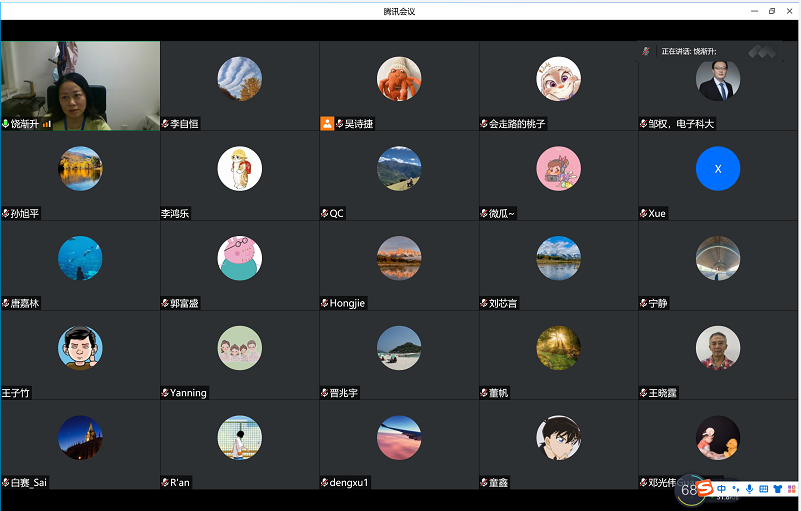Open the Sogou soft keyboard icon

click(x=763, y=489)
